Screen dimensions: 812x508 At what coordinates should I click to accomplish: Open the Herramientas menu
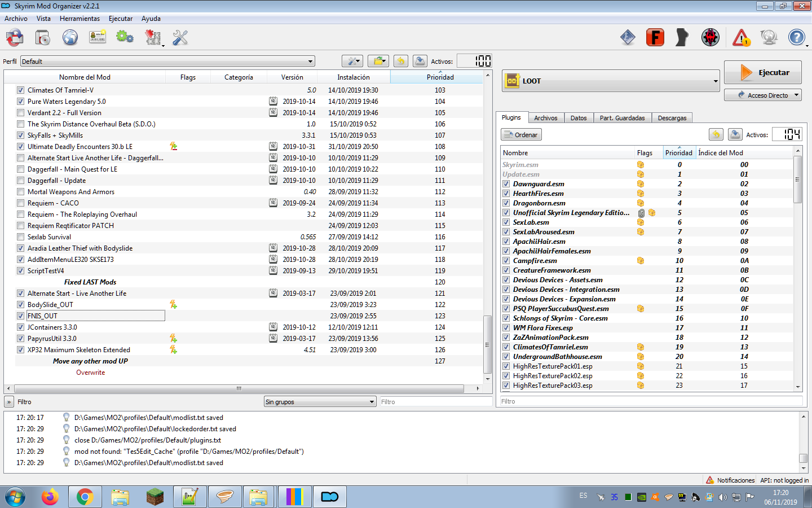click(80, 19)
